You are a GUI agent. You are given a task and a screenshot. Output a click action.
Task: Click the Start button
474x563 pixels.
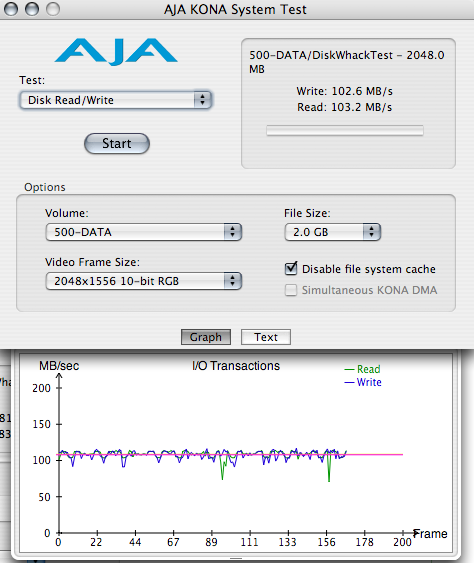tap(117, 144)
